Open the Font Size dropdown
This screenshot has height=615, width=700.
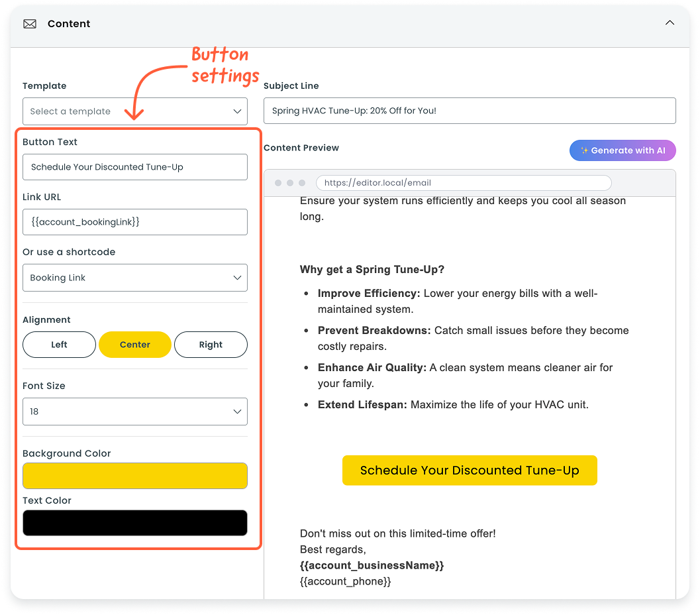point(135,412)
